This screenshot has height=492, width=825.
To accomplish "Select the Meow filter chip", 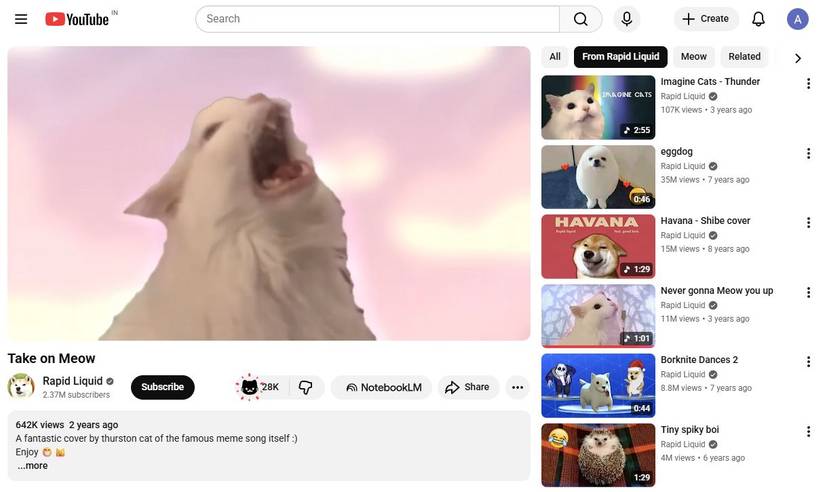I will (693, 57).
